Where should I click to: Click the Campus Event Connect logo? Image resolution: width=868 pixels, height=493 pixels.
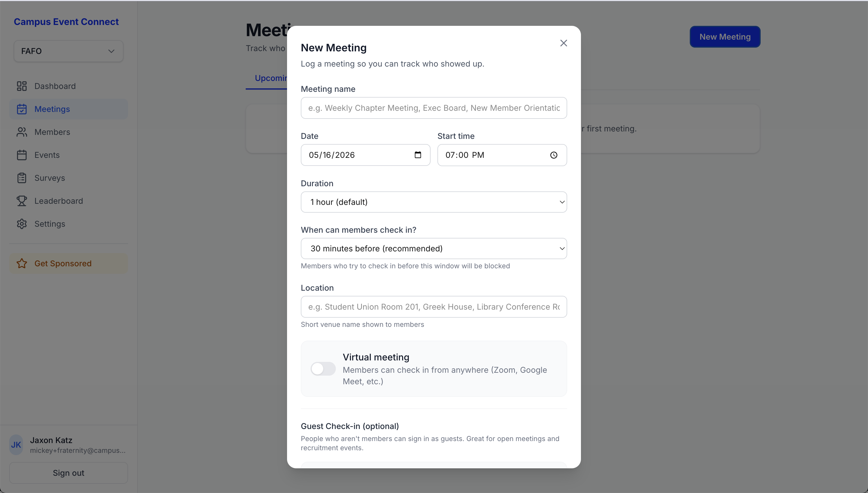pyautogui.click(x=66, y=22)
